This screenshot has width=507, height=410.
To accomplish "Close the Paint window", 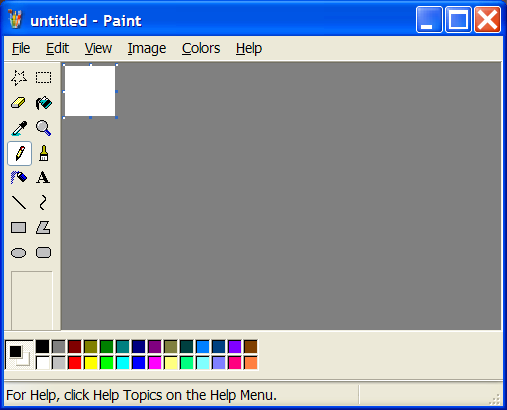I will click(x=488, y=20).
